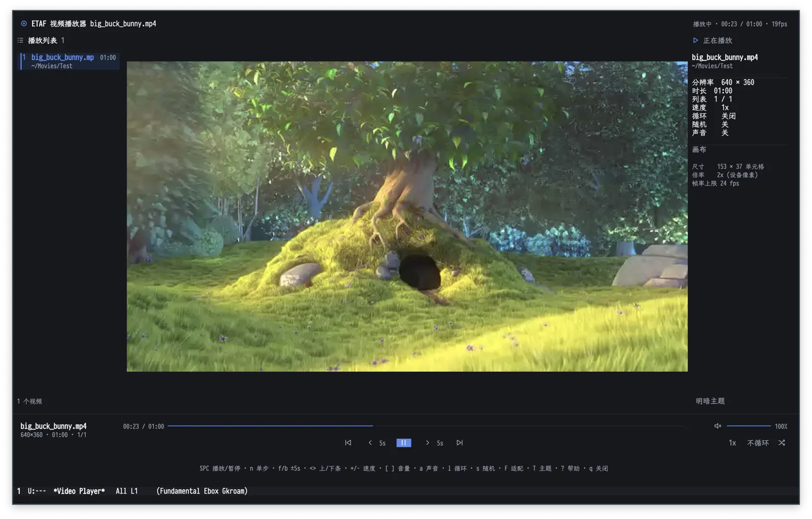Click the 00:23 / 01:00 time readout by progress bar
This screenshot has height=519, width=812.
click(144, 427)
